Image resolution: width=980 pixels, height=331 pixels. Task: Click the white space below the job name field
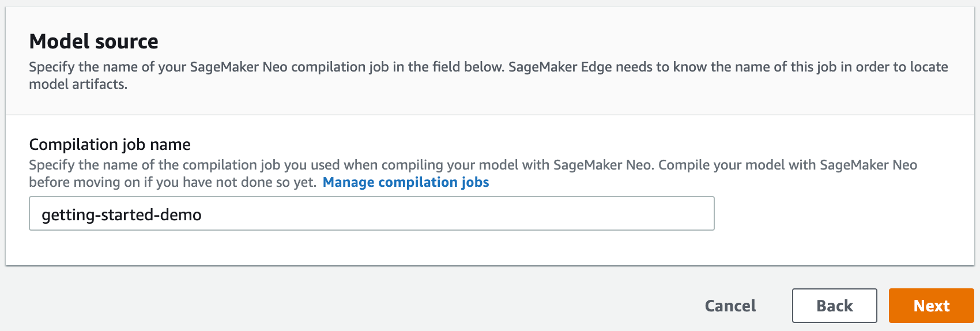point(371,248)
